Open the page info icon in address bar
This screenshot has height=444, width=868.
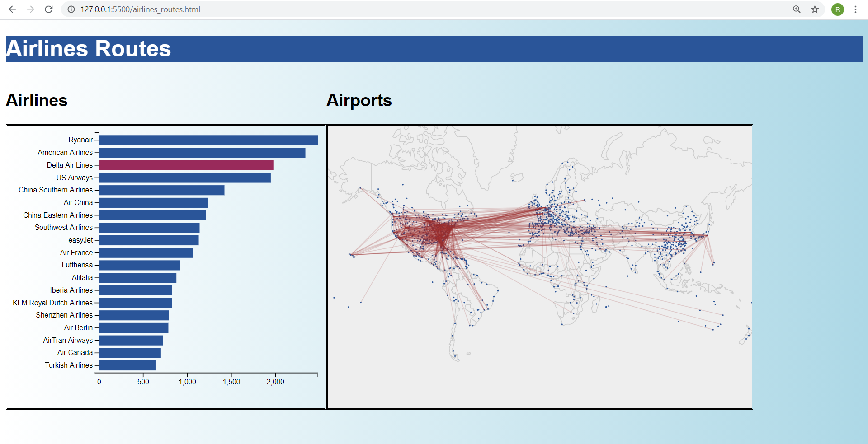click(x=71, y=9)
